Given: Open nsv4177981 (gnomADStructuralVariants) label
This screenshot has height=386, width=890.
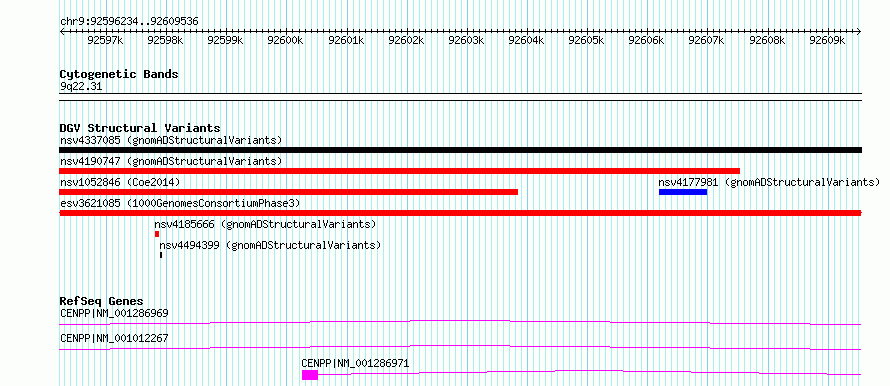Looking at the screenshot, I should coord(769,182).
